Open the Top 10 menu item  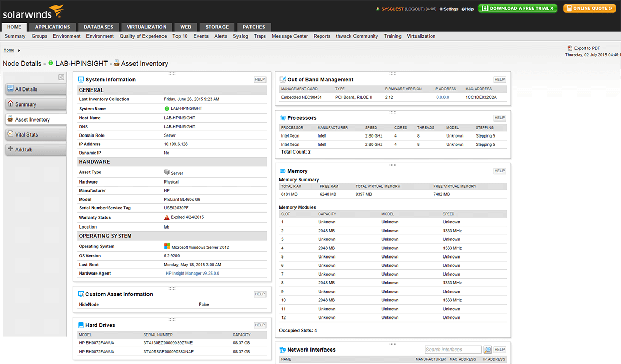point(180,36)
